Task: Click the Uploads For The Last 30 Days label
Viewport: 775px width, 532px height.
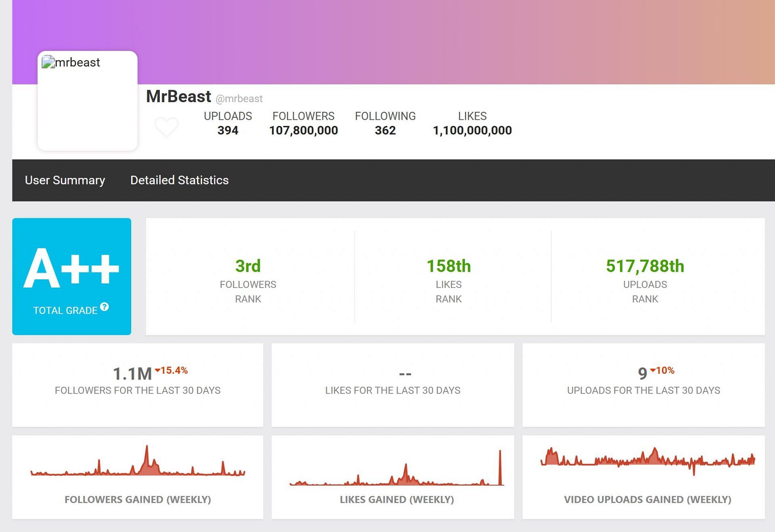Action: coord(643,390)
